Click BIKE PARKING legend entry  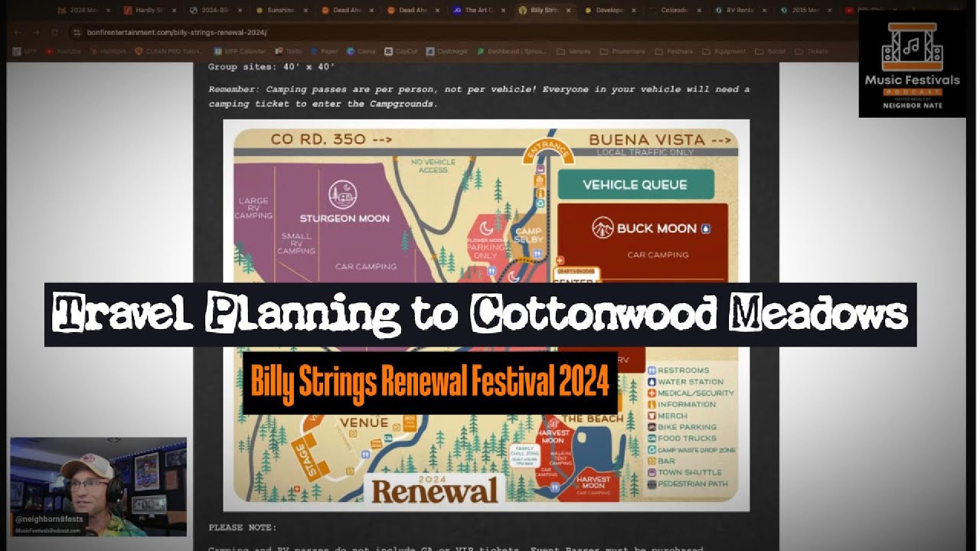681,427
